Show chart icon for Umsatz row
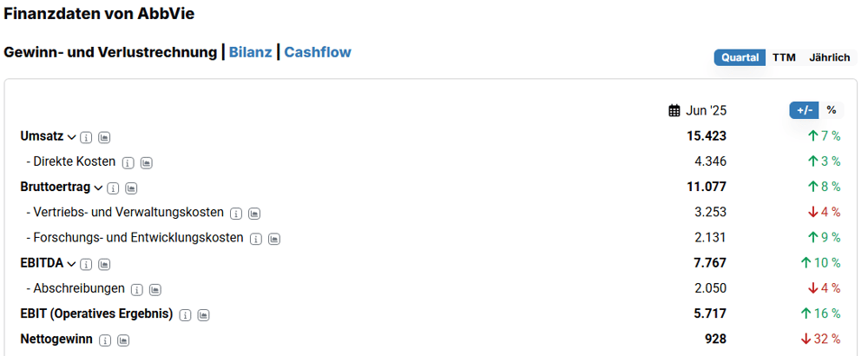The height and width of the screenshot is (356, 868). tap(104, 136)
